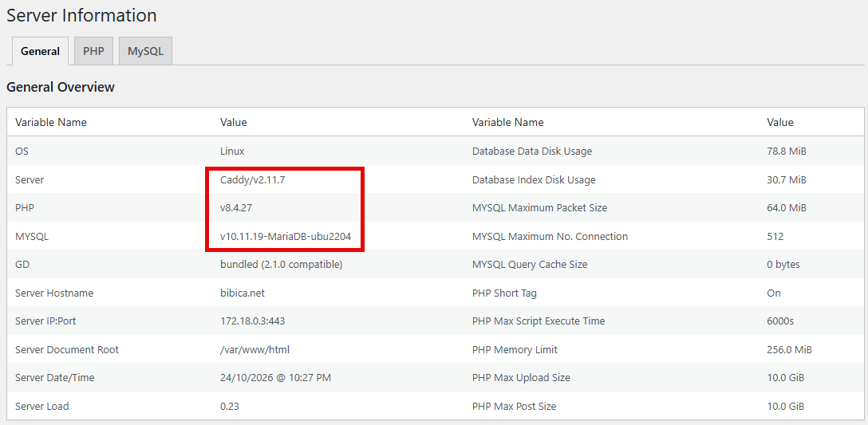Select the PHP Max Script Execute Time label
The image size is (868, 425).
click(539, 321)
